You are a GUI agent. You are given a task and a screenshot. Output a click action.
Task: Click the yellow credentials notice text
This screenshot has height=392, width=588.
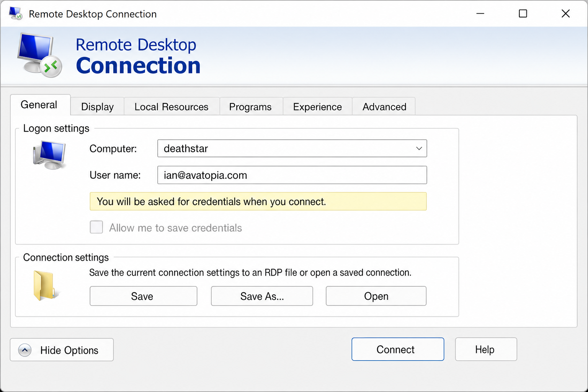pos(211,202)
